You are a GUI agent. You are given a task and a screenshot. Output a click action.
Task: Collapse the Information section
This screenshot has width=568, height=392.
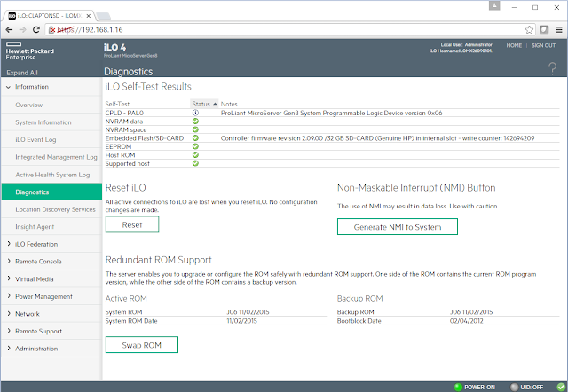pyautogui.click(x=8, y=87)
